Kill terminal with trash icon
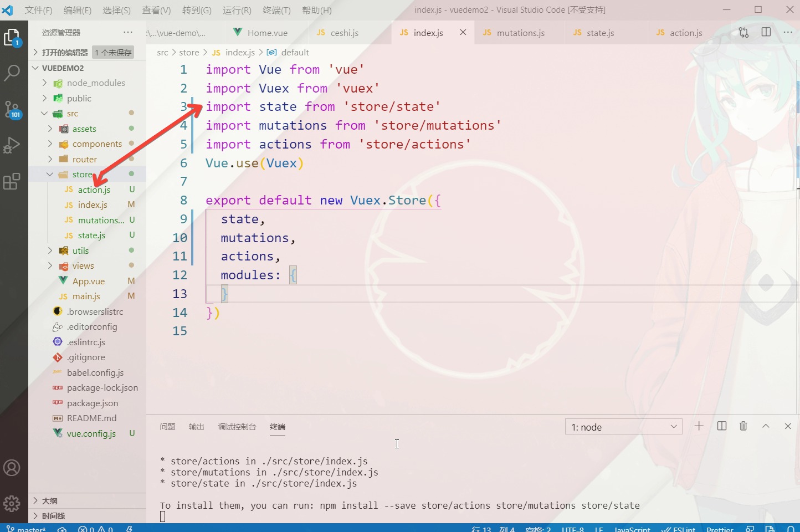Viewport: 800px width, 532px height. click(743, 426)
